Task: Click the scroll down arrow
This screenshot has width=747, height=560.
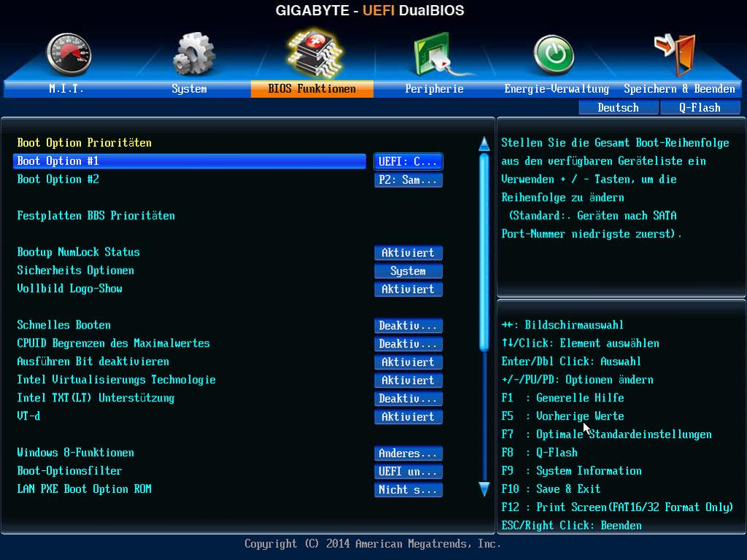Action: point(484,489)
